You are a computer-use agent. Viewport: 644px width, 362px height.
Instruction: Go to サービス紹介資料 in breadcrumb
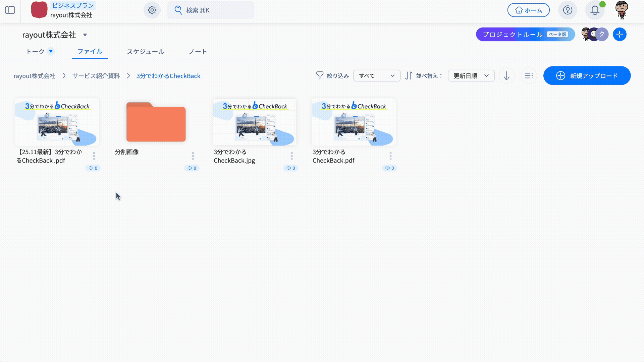click(96, 76)
